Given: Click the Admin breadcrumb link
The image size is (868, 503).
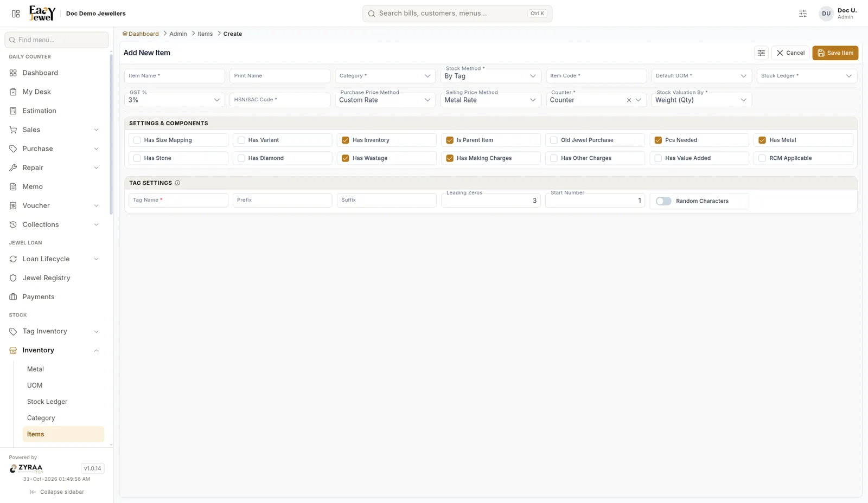Looking at the screenshot, I should coord(178,34).
